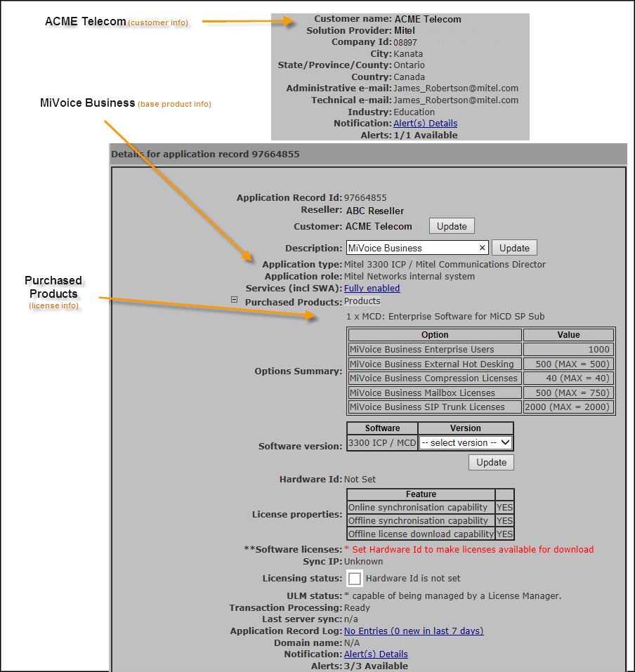Click the 3/3 Available alerts value

tap(376, 666)
